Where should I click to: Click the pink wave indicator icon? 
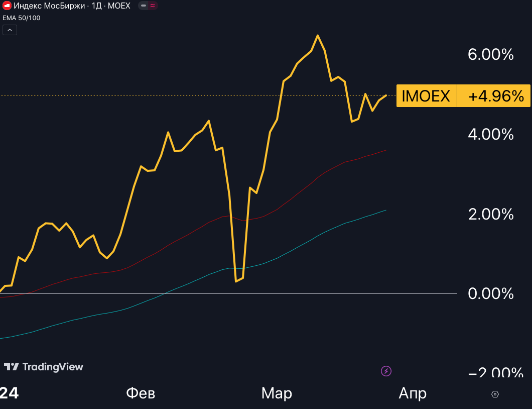[x=153, y=6]
